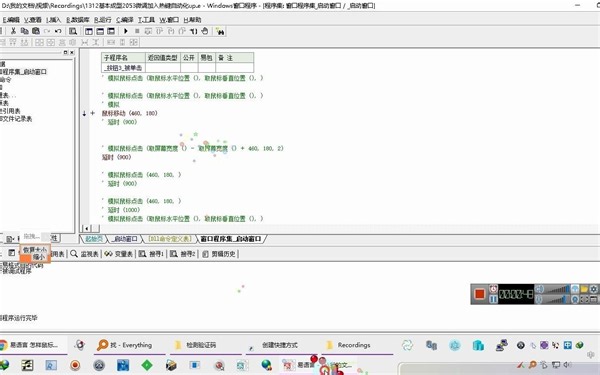Open the 搜寻2 output tab
Viewport: 600px width, 375px height.
[x=183, y=254]
